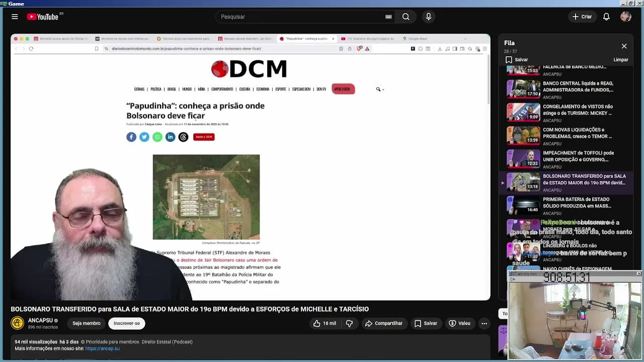Screen dimensions: 644x362
Task: Save video to playlist with Salvar
Action: 426,323
